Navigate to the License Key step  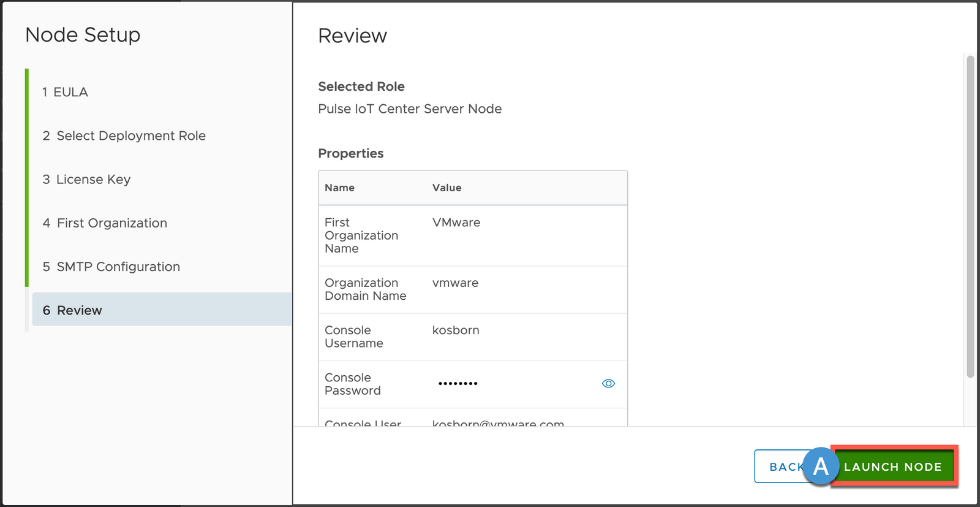86,180
